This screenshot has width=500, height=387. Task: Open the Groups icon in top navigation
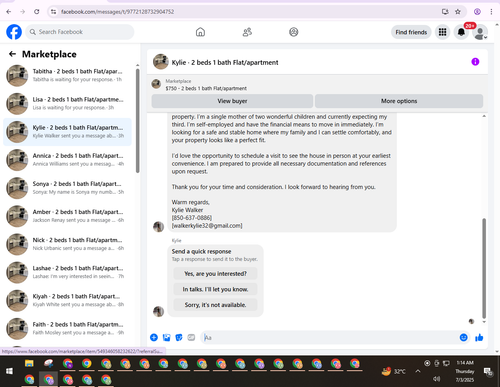pyautogui.click(x=294, y=32)
